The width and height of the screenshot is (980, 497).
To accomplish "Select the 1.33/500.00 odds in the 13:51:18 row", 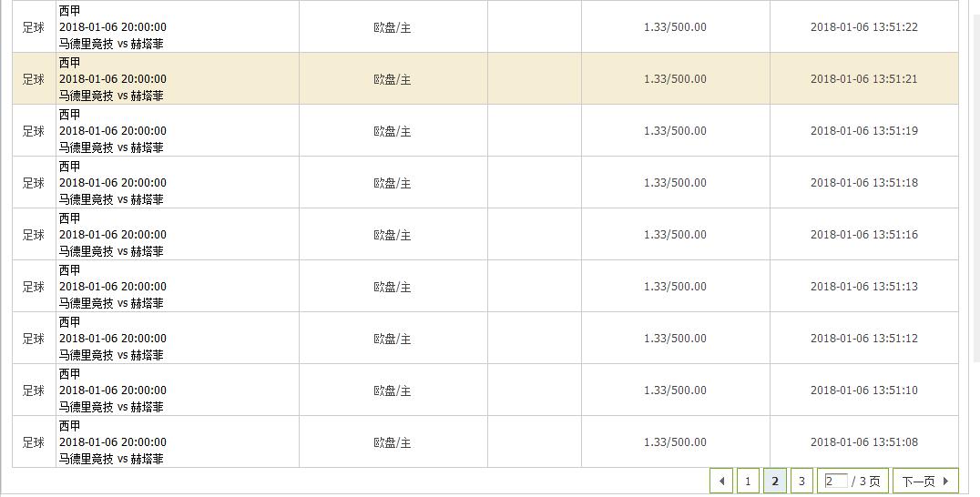I will 675,183.
